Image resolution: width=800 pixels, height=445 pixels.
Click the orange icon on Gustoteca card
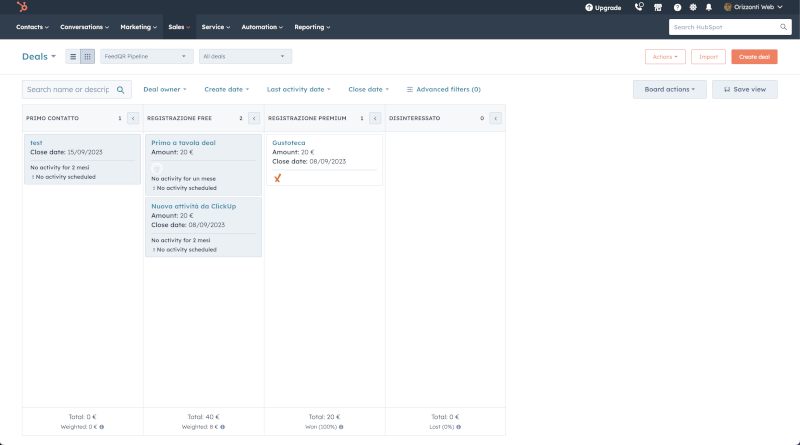(x=277, y=178)
